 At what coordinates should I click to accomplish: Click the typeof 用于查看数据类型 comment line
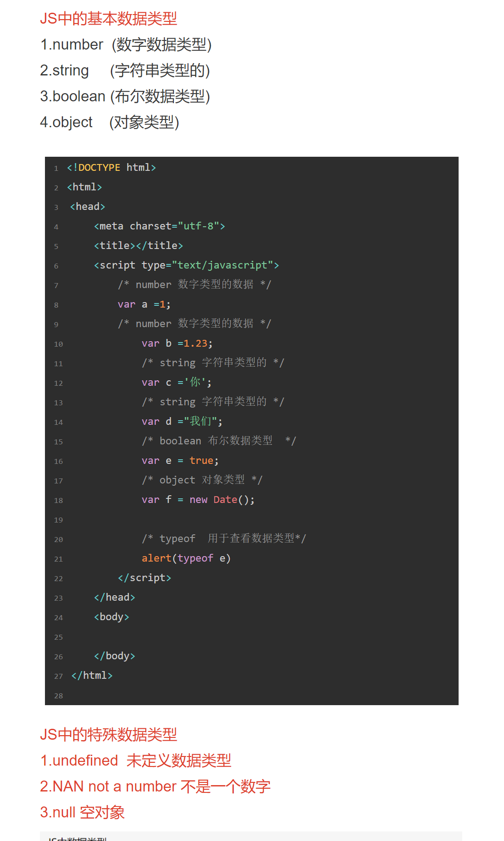pyautogui.click(x=224, y=539)
